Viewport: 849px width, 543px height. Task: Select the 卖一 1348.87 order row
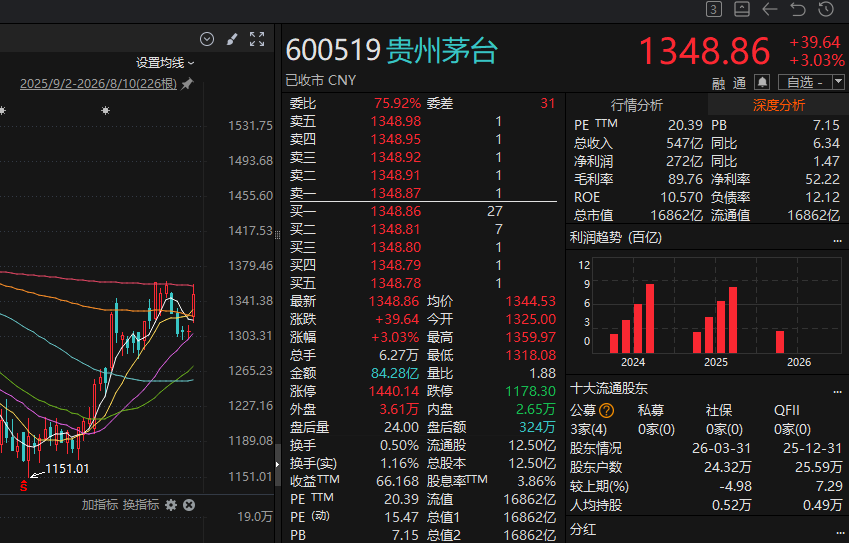423,193
